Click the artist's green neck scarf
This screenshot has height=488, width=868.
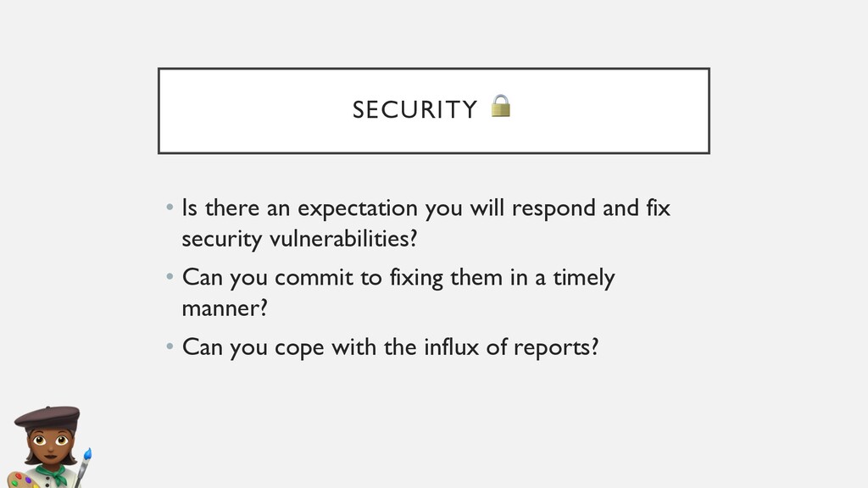[x=53, y=469]
